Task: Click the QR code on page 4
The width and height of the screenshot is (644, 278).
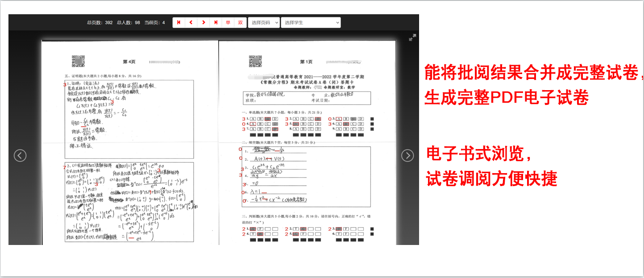Action: 78,61
